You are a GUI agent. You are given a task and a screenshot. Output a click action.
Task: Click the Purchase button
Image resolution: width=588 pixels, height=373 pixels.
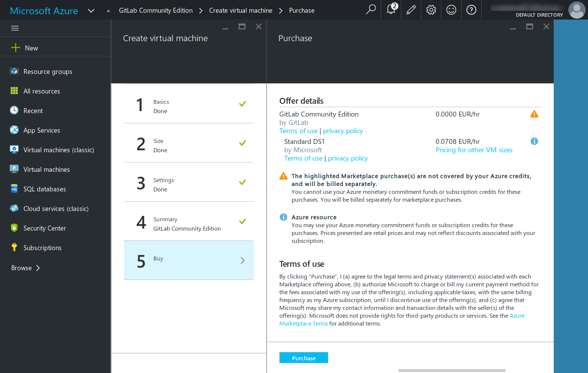[x=303, y=358]
